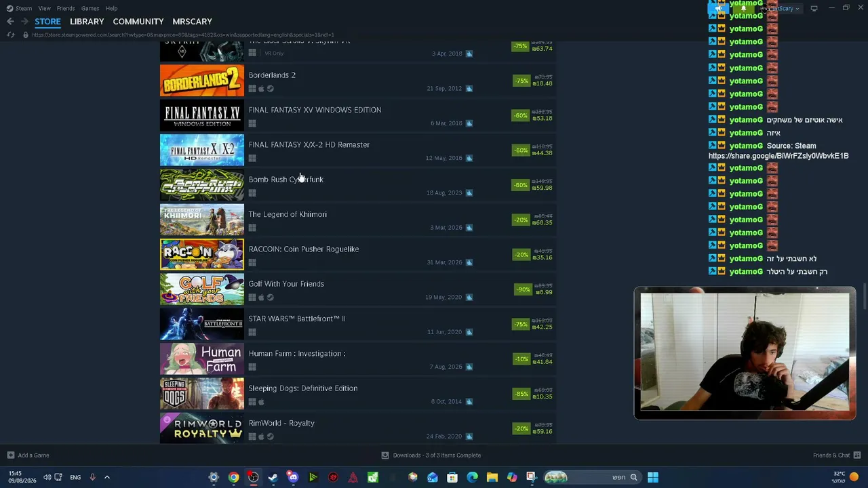The width and height of the screenshot is (868, 488).
Task: Click the "11 Jun, 2020" Battlefront II date
Action: [x=444, y=332]
